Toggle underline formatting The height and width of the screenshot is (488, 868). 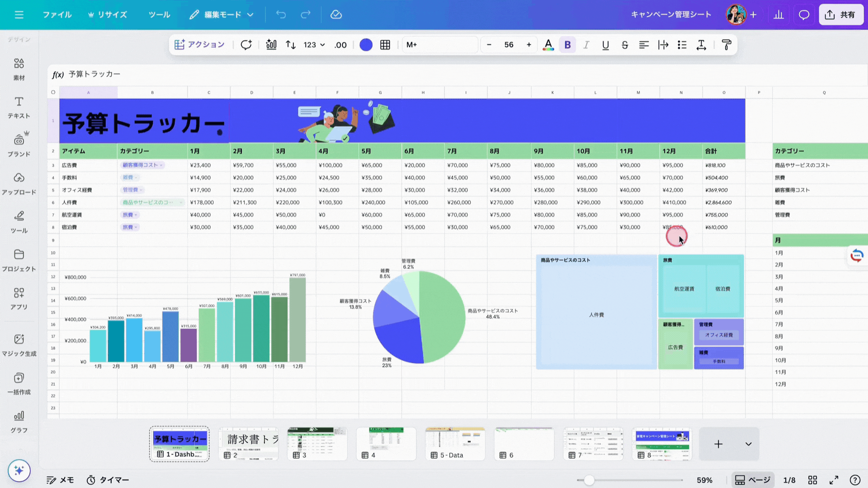(x=605, y=45)
